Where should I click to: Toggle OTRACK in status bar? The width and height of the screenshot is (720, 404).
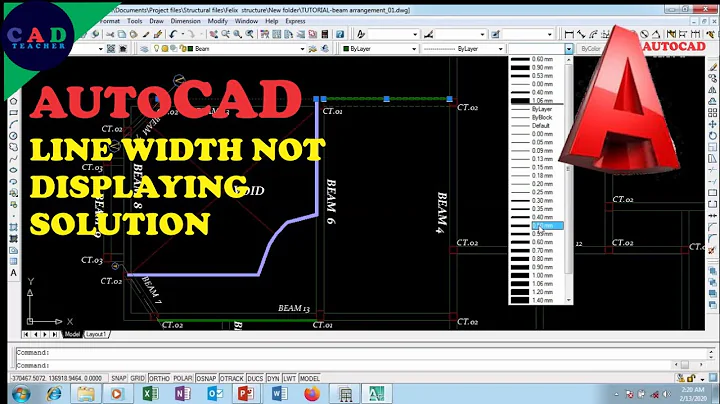tap(231, 378)
